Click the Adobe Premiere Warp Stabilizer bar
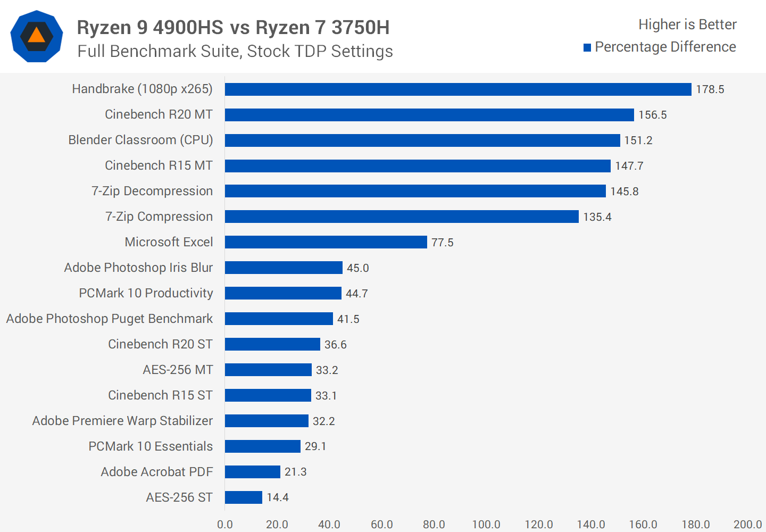This screenshot has width=766, height=532. point(267,421)
